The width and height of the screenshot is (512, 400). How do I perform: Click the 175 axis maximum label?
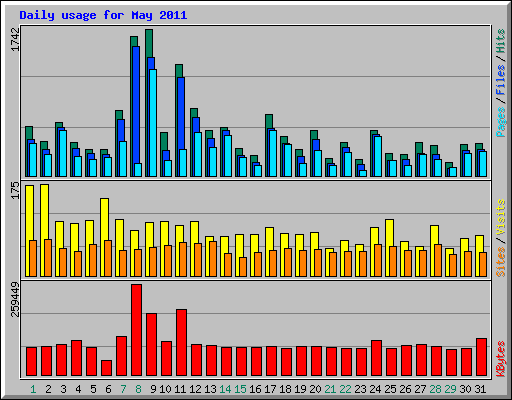pyautogui.click(x=15, y=190)
